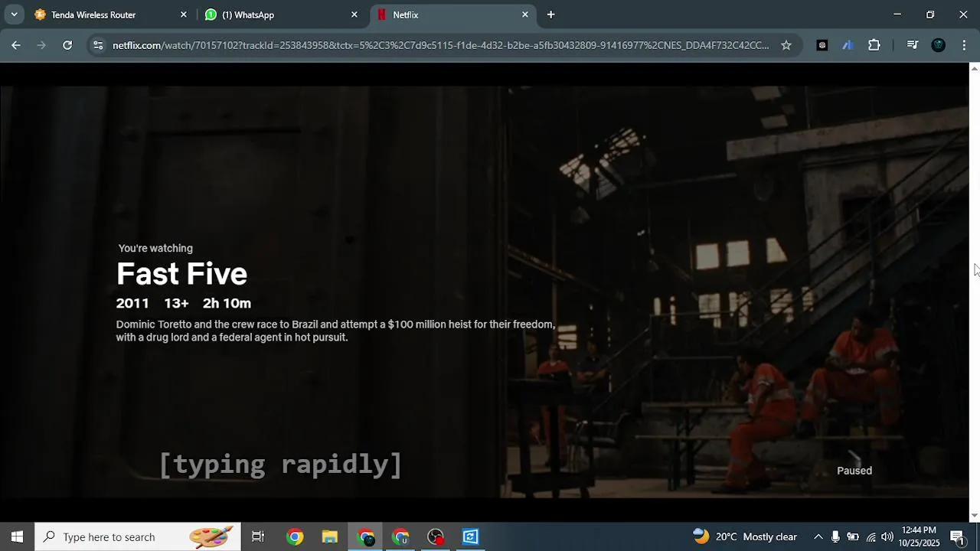
Task: Close the WhatsApp tab
Action: click(x=354, y=15)
